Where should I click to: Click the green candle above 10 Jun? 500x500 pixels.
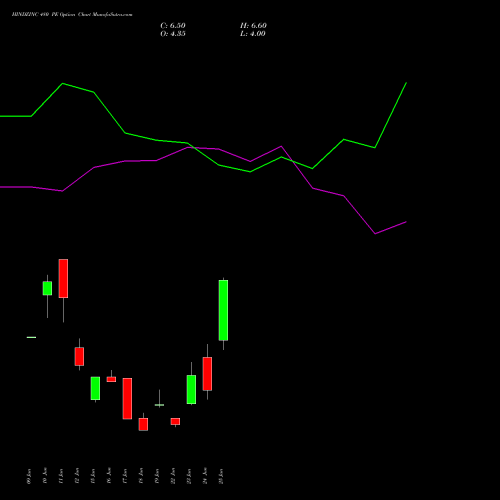point(47,288)
